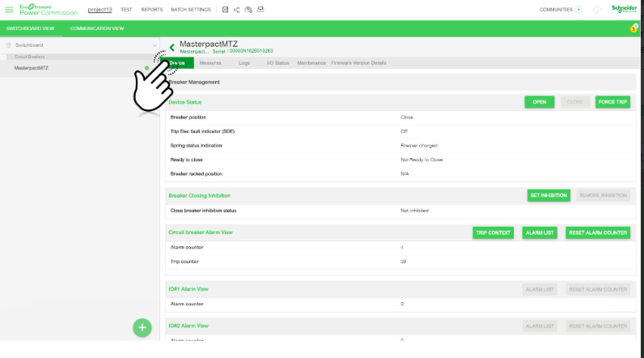
Task: Click the 'Not Inhibited' status value
Action: tap(414, 211)
